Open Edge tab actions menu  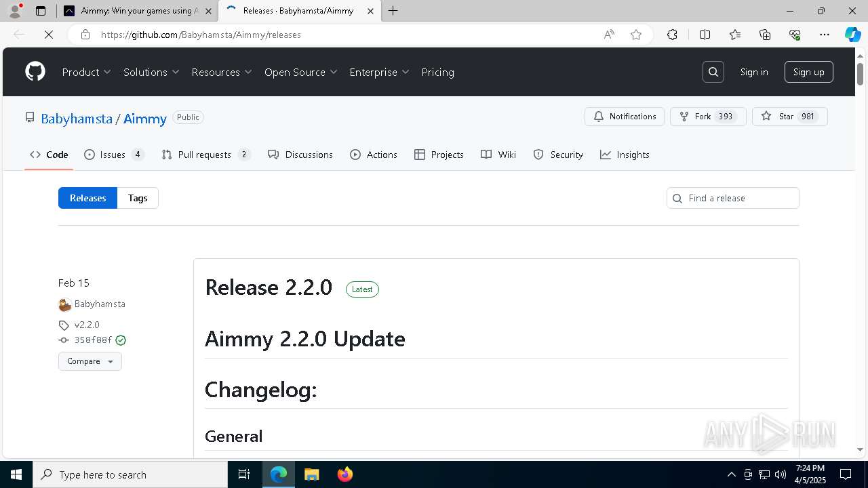(41, 11)
